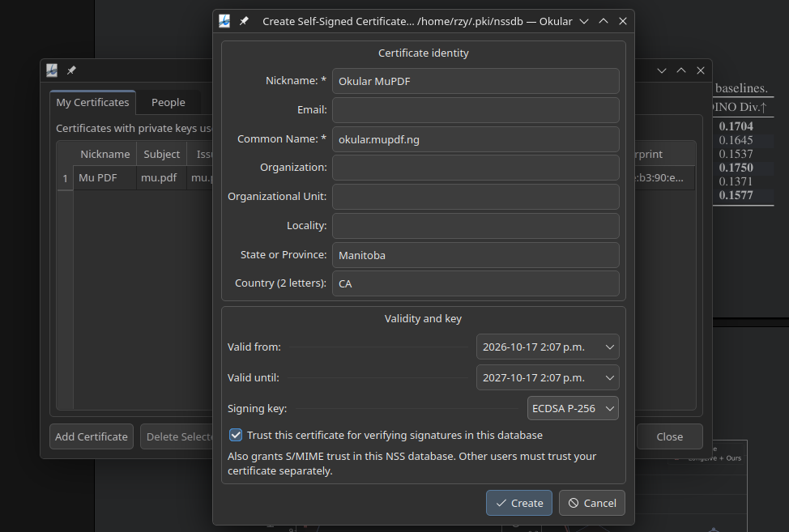The image size is (789, 532).
Task: Switch to the My Certificates tab
Action: pyautogui.click(x=92, y=103)
